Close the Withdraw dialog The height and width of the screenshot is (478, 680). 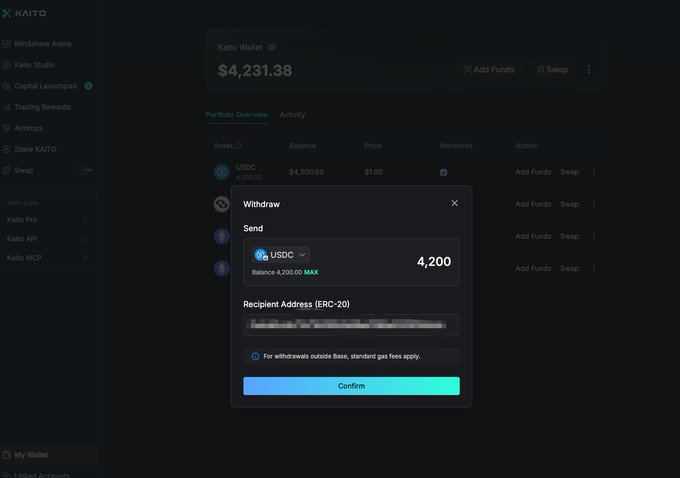[x=454, y=203]
